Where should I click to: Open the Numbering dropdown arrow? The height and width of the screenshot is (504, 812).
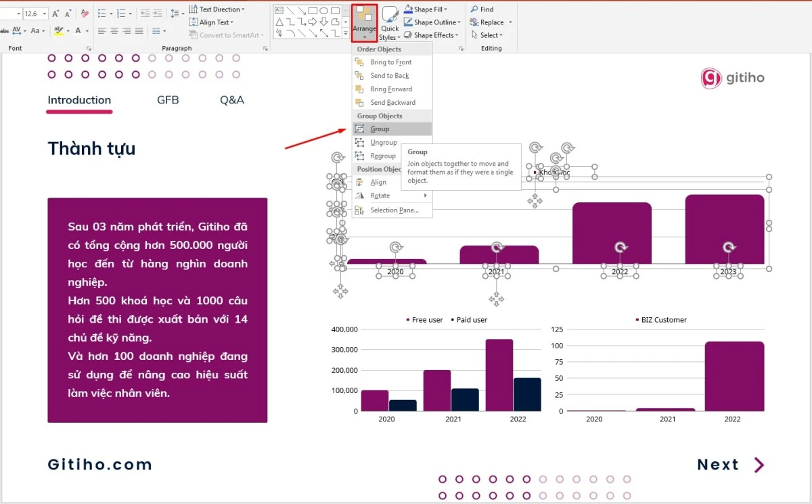click(129, 14)
